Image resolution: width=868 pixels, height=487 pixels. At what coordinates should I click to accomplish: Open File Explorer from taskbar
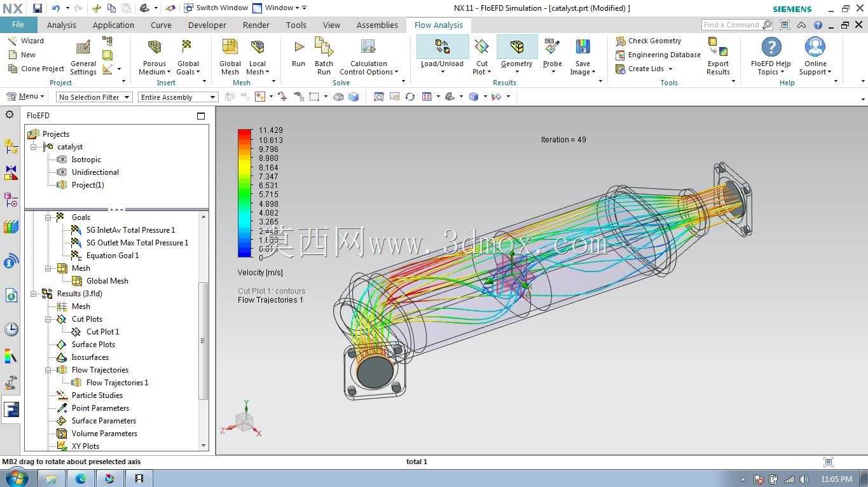[x=51, y=479]
